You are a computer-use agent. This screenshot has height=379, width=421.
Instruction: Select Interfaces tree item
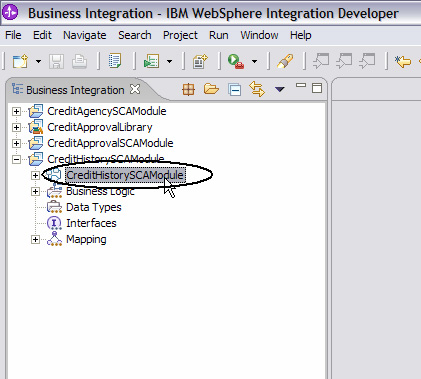(x=91, y=223)
